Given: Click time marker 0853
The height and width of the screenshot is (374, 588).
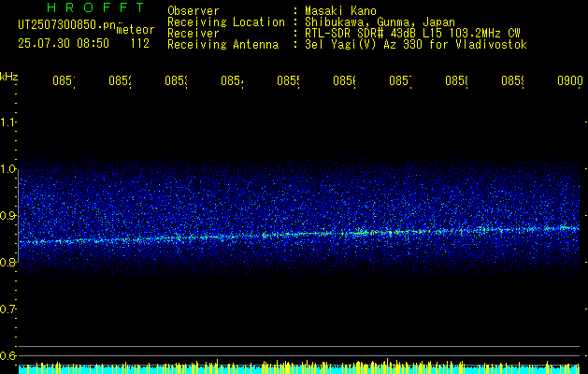Looking at the screenshot, I should click(176, 80).
